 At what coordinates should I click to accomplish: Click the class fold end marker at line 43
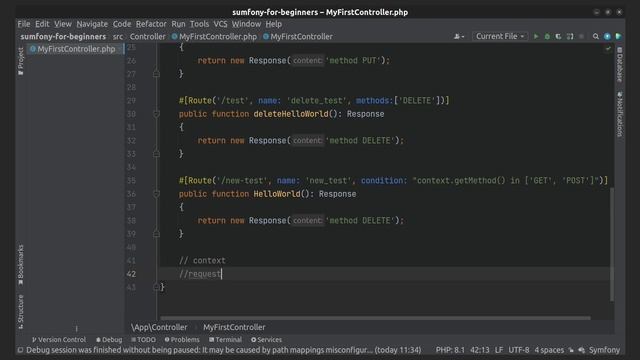(156, 287)
